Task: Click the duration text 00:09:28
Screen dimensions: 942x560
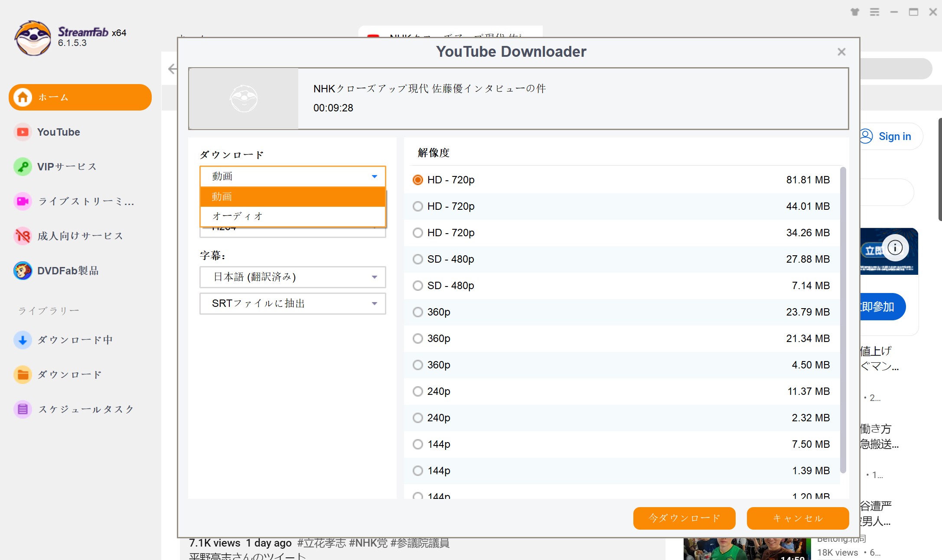Action: point(333,108)
